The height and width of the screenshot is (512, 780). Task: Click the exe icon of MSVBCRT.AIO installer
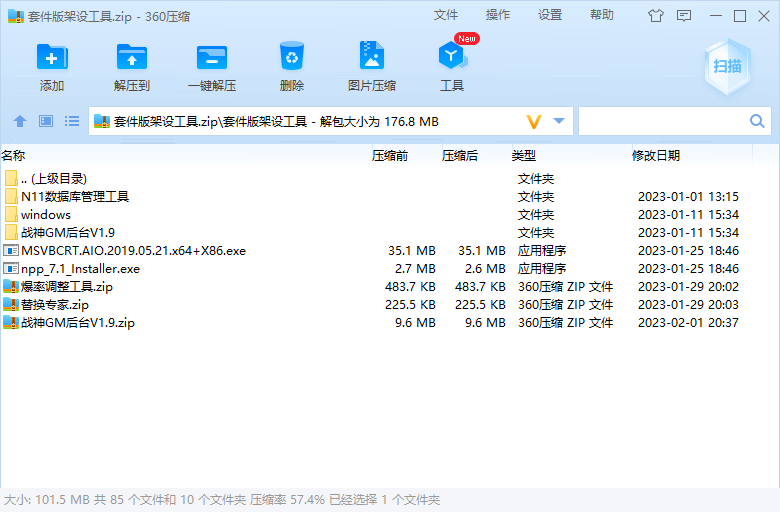click(x=11, y=250)
